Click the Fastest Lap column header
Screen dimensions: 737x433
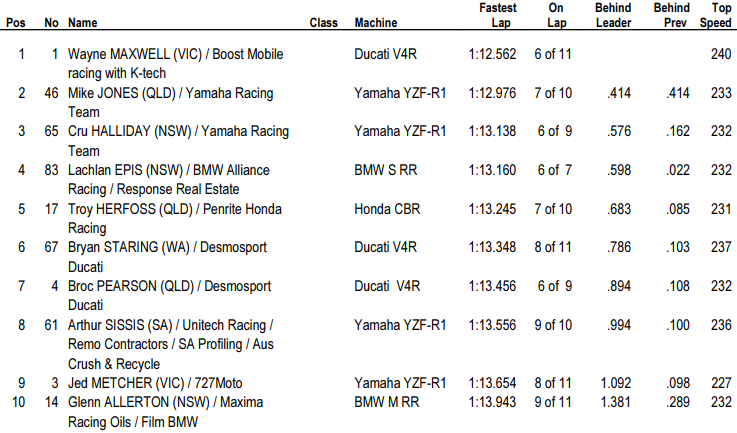(x=498, y=15)
